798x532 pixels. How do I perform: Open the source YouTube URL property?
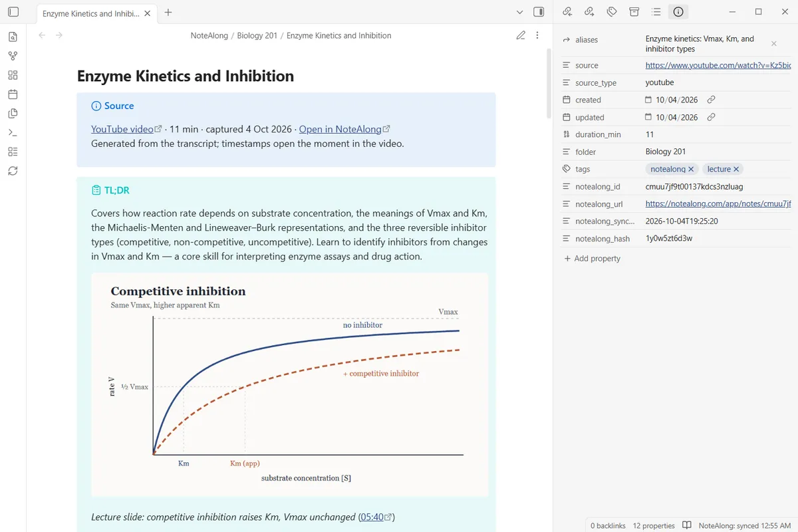pos(718,65)
